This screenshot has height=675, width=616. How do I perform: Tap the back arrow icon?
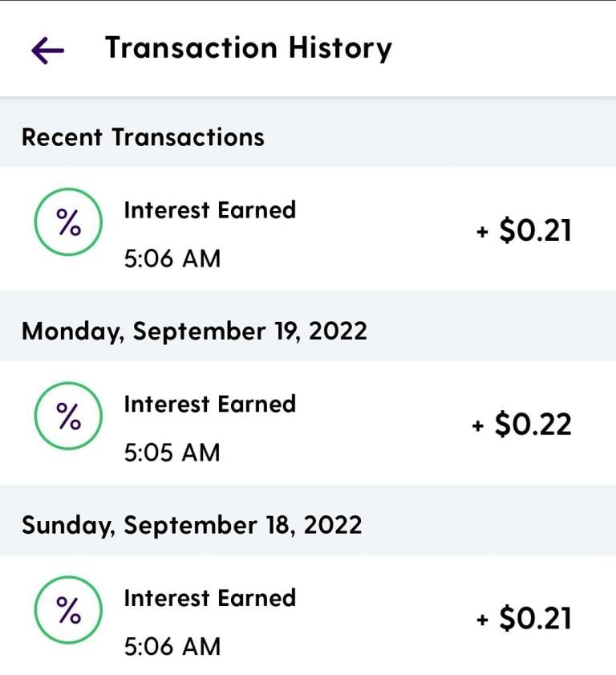point(48,50)
